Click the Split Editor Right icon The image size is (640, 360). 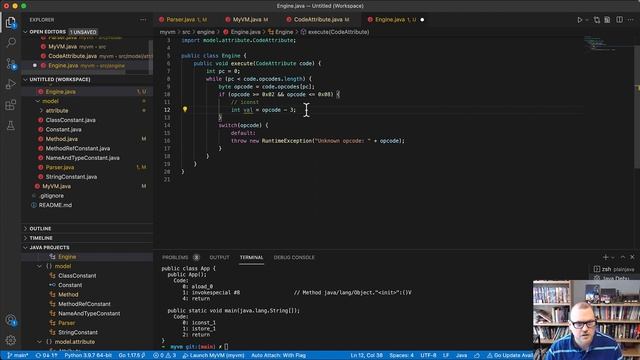coord(619,20)
